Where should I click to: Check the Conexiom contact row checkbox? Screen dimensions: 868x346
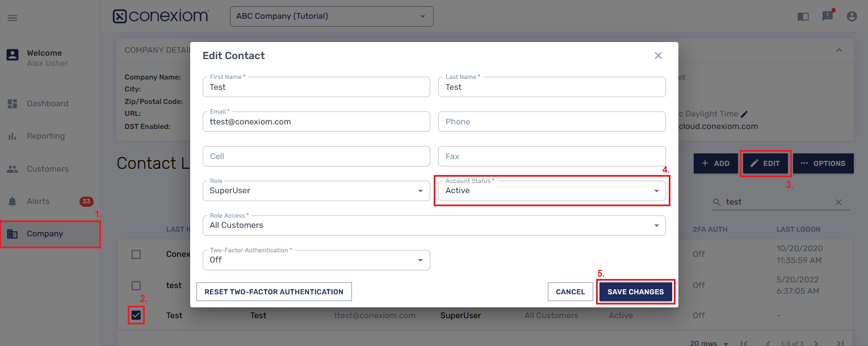click(x=136, y=254)
